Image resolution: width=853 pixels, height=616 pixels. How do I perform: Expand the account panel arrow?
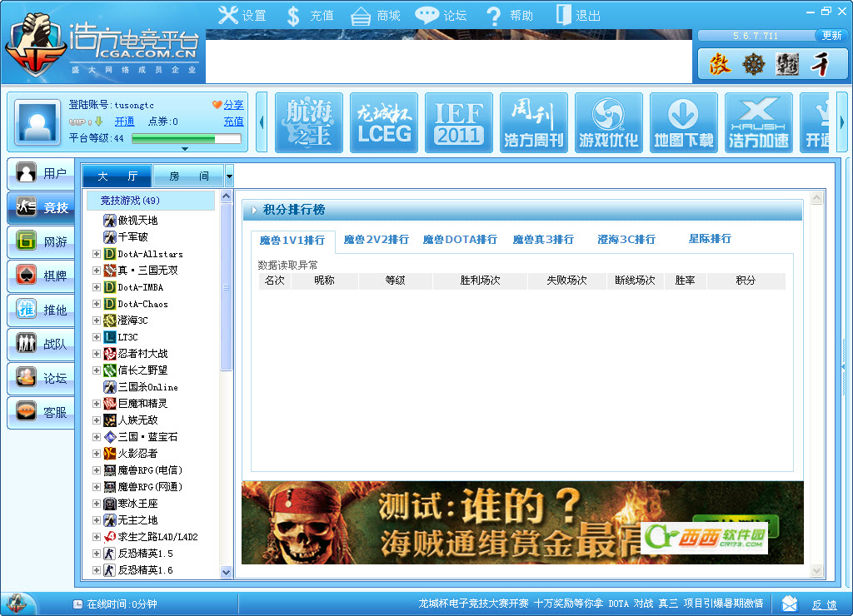[x=185, y=148]
